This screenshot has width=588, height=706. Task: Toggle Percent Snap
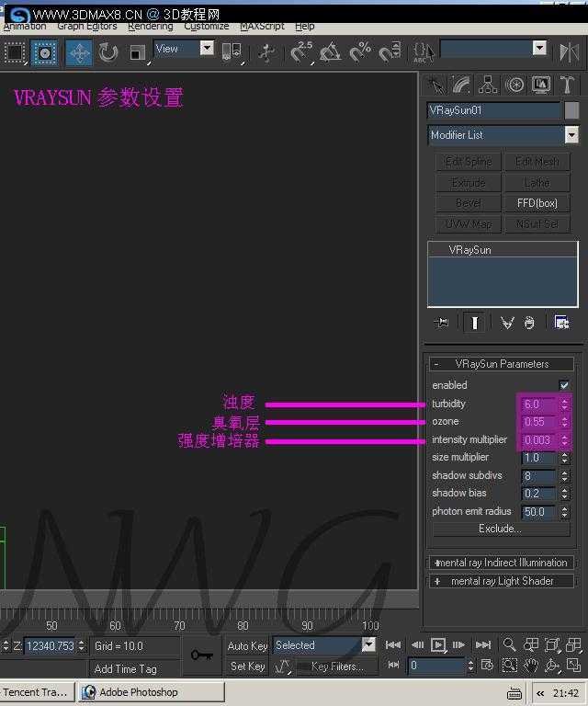(360, 52)
